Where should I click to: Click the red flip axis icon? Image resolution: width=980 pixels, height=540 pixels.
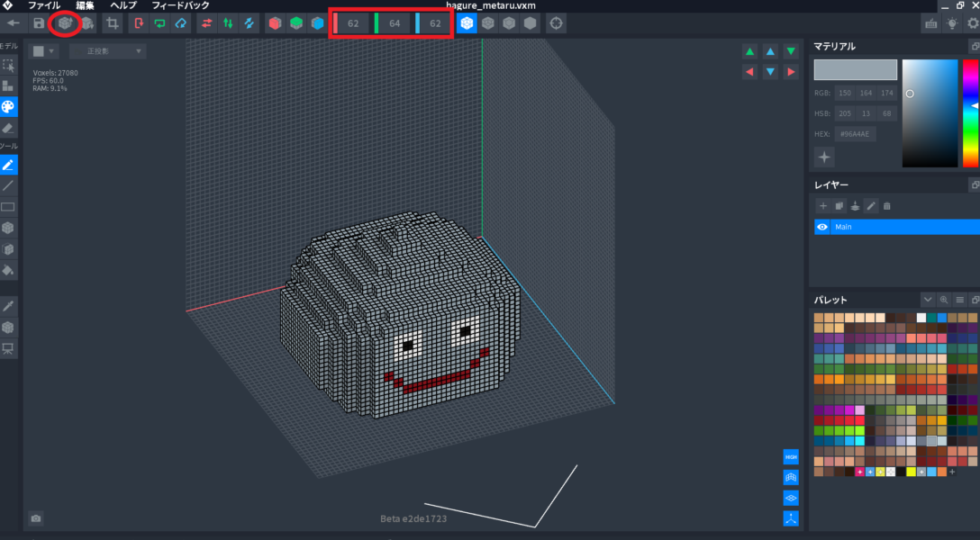[x=139, y=23]
